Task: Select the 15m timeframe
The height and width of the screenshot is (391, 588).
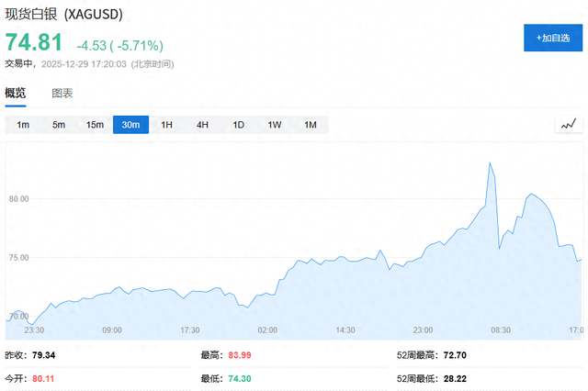Action: [x=95, y=125]
